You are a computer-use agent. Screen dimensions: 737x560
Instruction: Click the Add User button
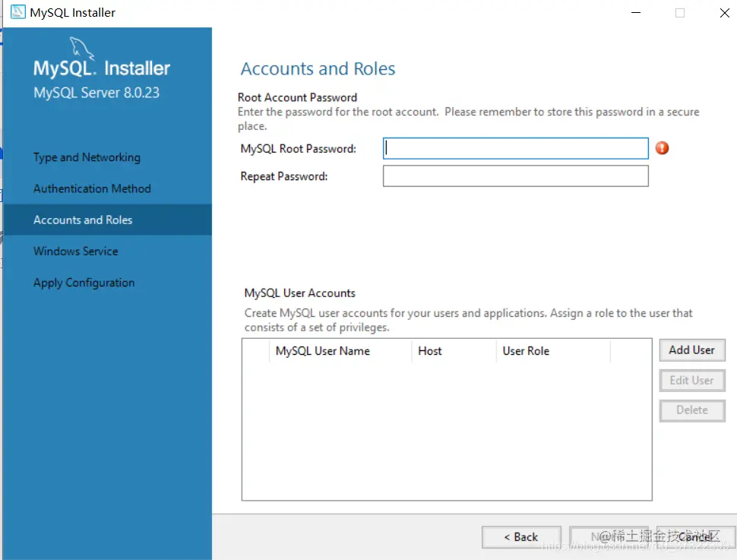[x=692, y=350]
